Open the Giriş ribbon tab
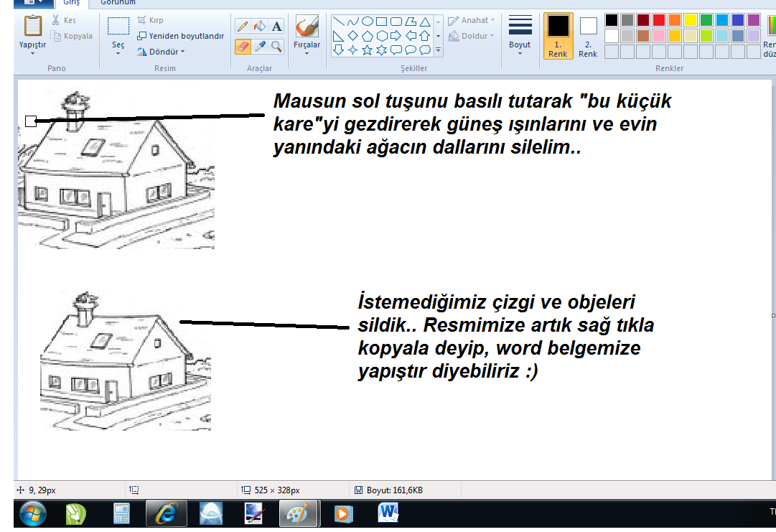This screenshot has width=776, height=532. [x=71, y=2]
